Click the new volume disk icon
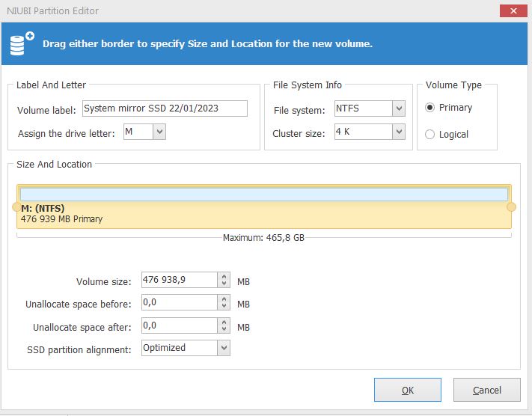Image resolution: width=532 pixels, height=416 pixels. [22, 43]
